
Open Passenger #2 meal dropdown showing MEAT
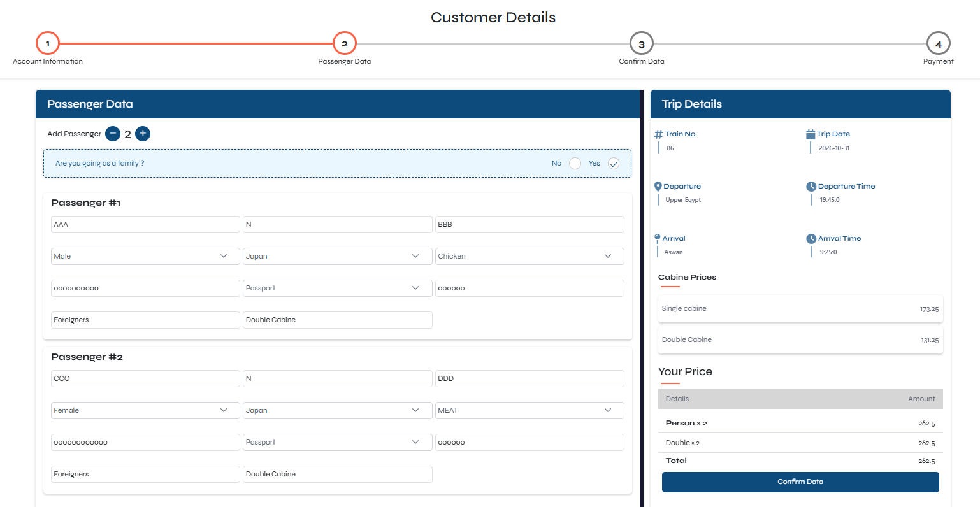[x=530, y=410]
